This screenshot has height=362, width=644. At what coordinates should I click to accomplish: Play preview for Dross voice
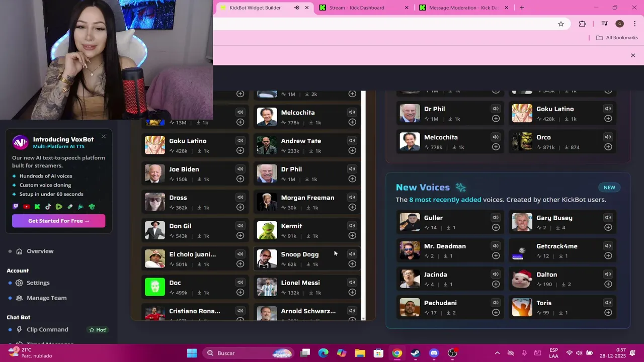240,198
